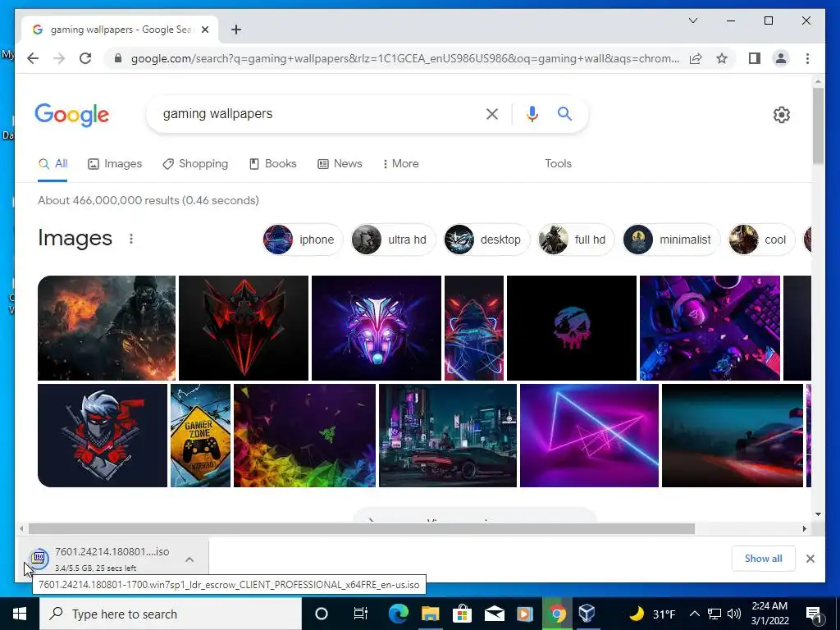Open VirtualBox from the taskbar

pos(587,614)
